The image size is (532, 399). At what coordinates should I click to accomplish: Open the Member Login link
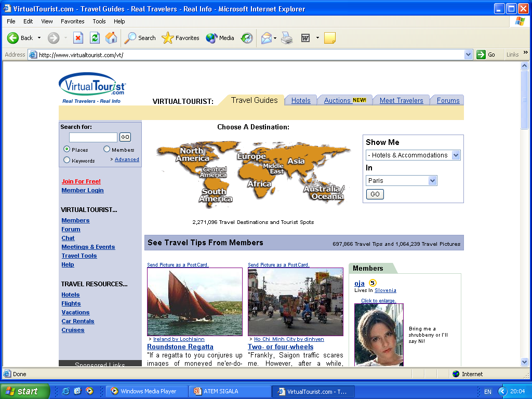(83, 190)
